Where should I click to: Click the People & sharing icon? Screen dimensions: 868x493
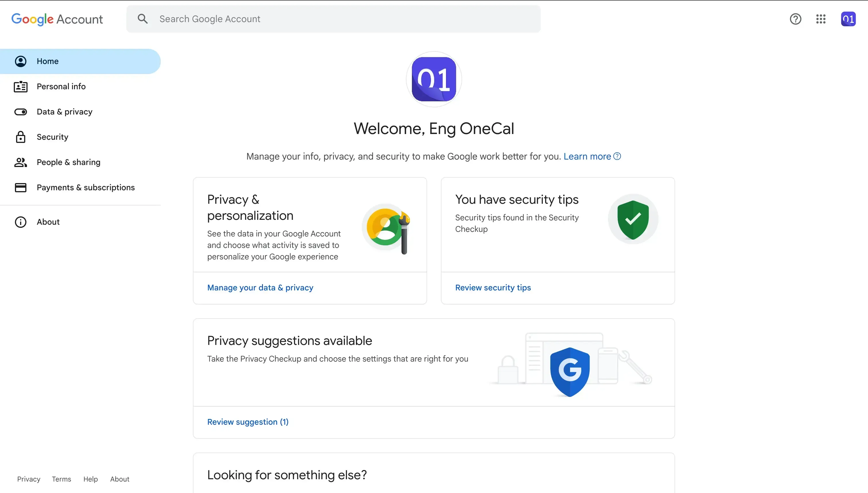(20, 162)
